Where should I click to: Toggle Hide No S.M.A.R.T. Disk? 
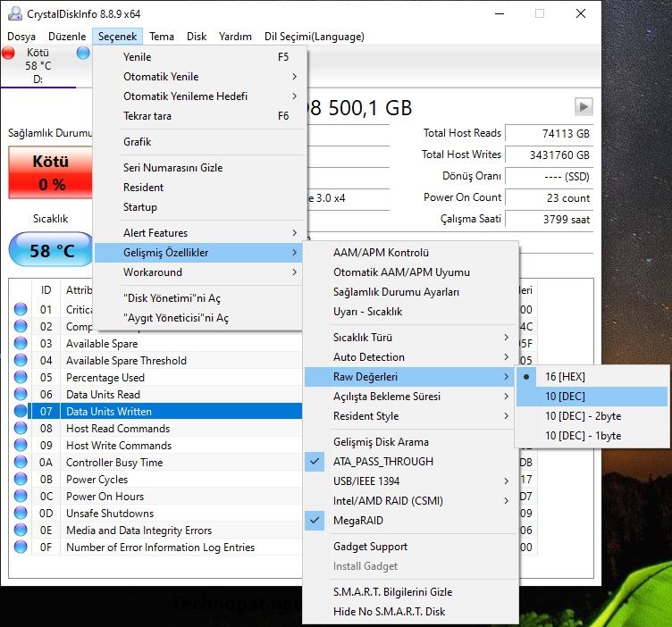pos(409,611)
